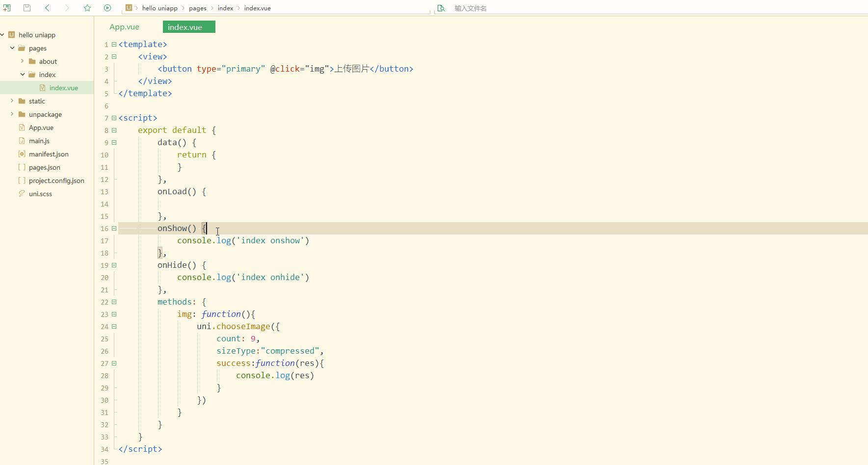Fold uni.chooseImage call on line 24
Screen dimensions: 868x465
pyautogui.click(x=114, y=326)
